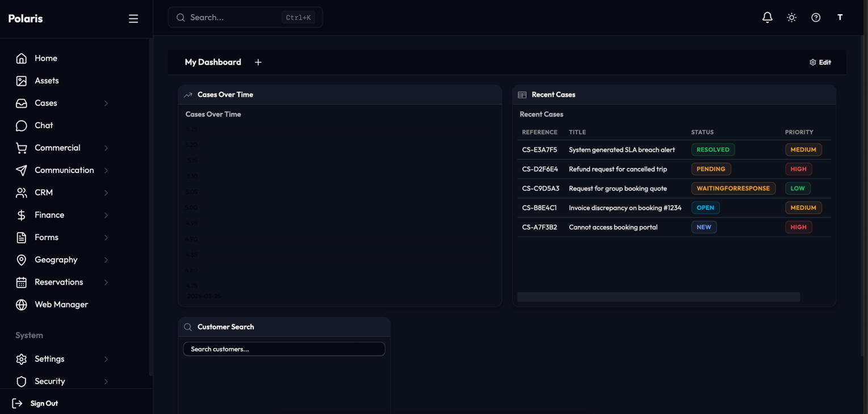Toggle light mode with the sun icon
Viewport: 868px width, 414px height.
pyautogui.click(x=791, y=17)
